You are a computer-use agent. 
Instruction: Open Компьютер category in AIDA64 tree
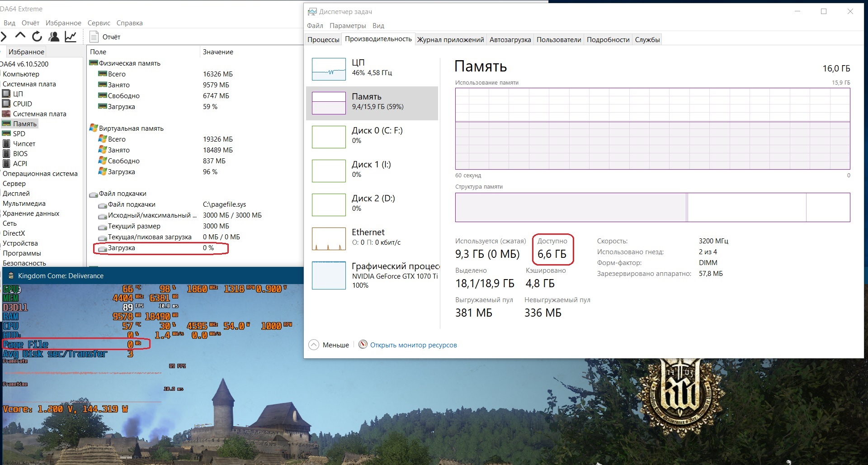[21, 74]
